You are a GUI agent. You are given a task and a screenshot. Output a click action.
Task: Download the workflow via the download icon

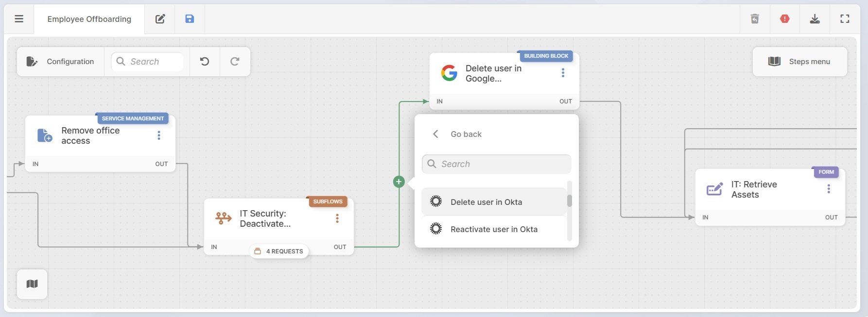(x=815, y=19)
